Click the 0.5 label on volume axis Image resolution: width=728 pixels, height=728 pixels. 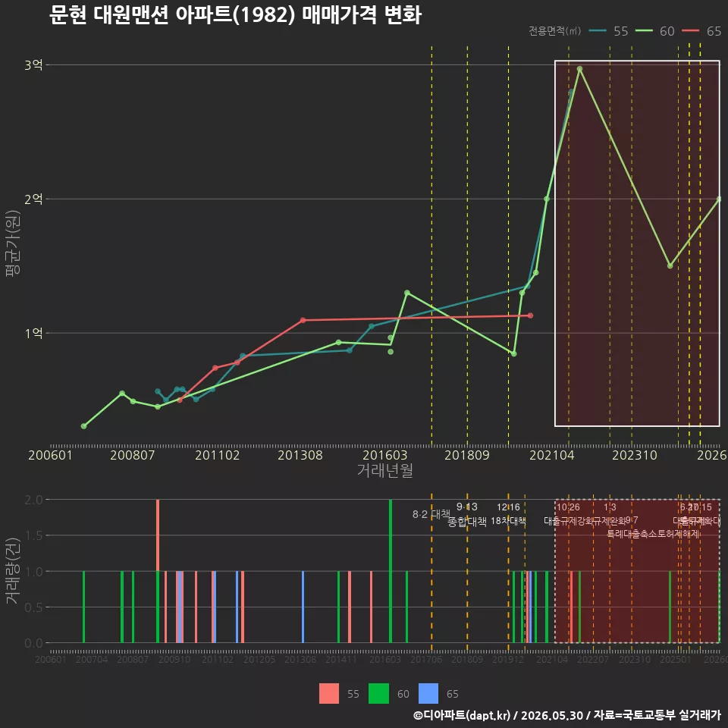(x=33, y=607)
